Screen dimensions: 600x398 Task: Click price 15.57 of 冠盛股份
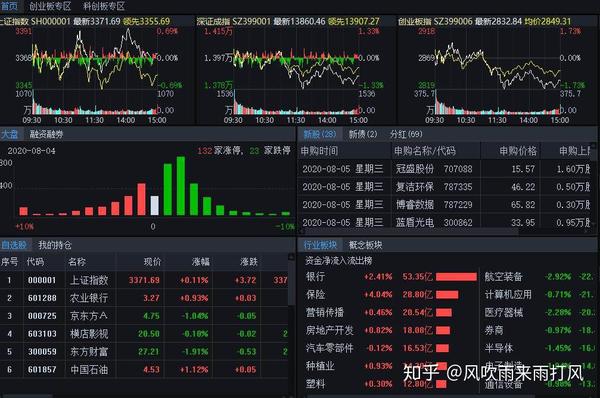(x=523, y=169)
